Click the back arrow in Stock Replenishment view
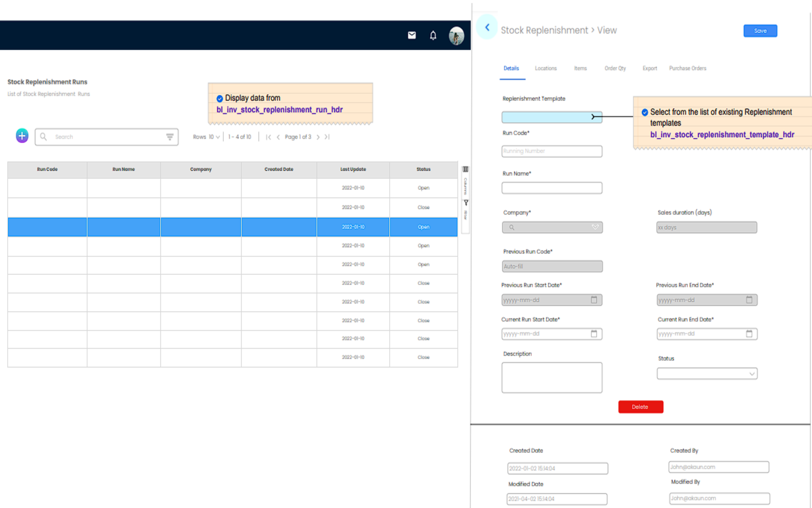This screenshot has height=508, width=812. pyautogui.click(x=487, y=27)
